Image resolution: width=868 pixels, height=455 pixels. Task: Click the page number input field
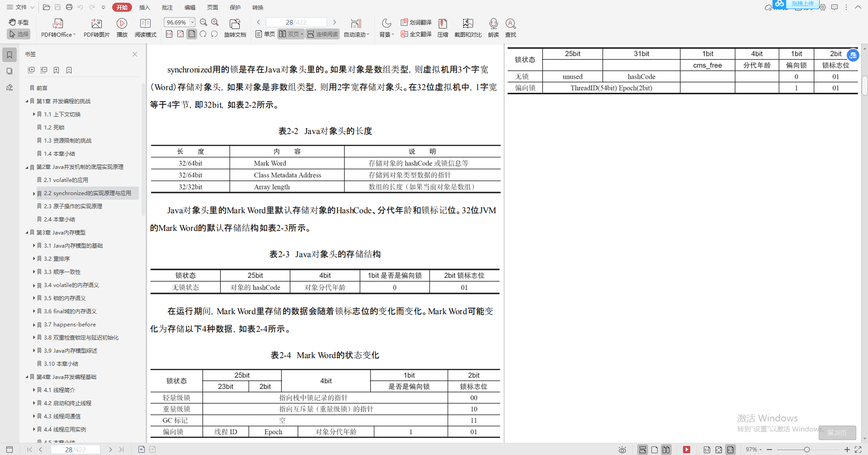coord(296,22)
